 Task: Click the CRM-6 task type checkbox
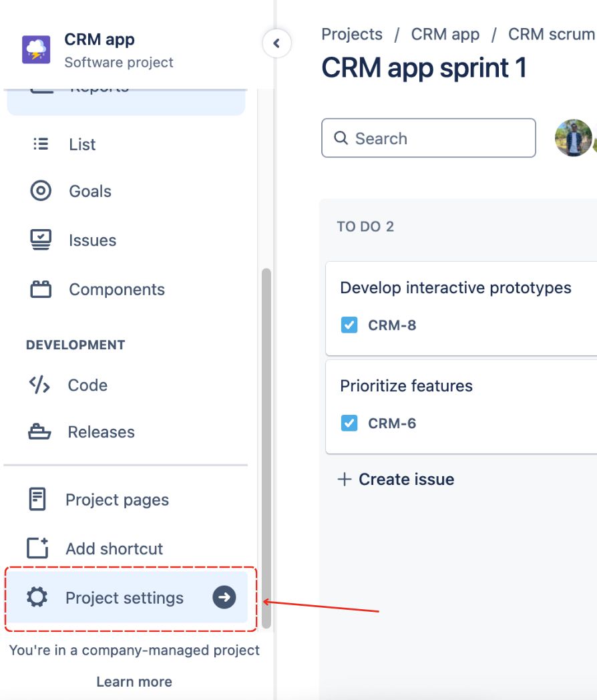pos(349,423)
